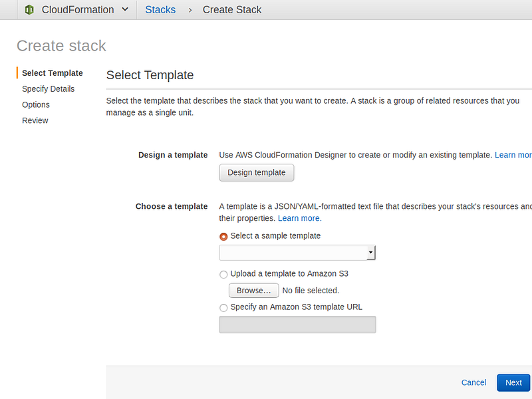Click the sample template dropdown arrow

(x=371, y=253)
